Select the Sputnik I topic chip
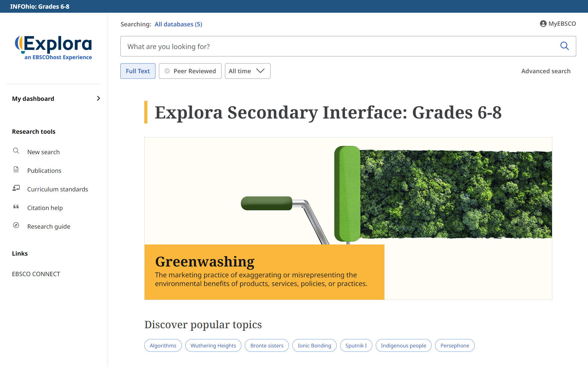The width and height of the screenshot is (588, 367). (356, 345)
